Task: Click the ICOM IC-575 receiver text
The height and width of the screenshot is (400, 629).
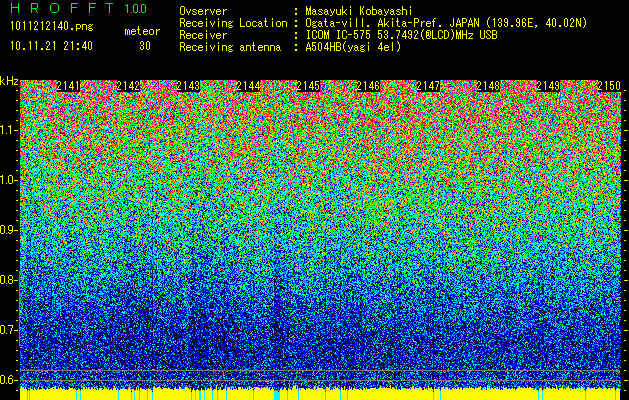Action: (x=401, y=35)
